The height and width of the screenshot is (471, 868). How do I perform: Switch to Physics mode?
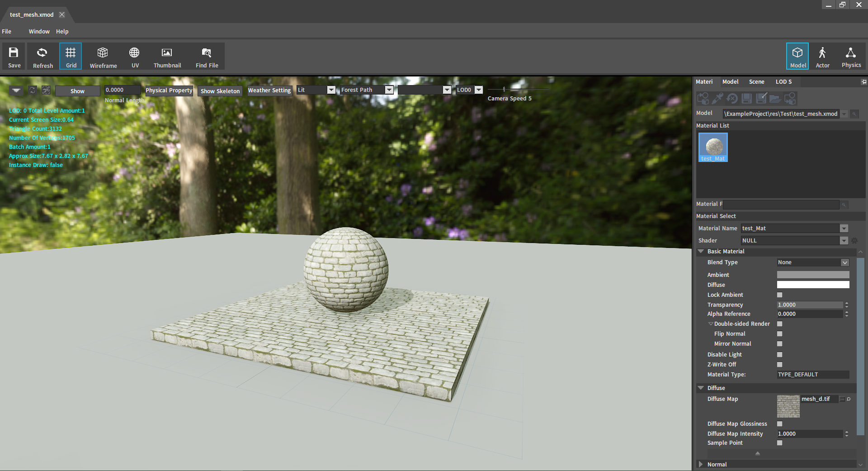click(x=851, y=57)
